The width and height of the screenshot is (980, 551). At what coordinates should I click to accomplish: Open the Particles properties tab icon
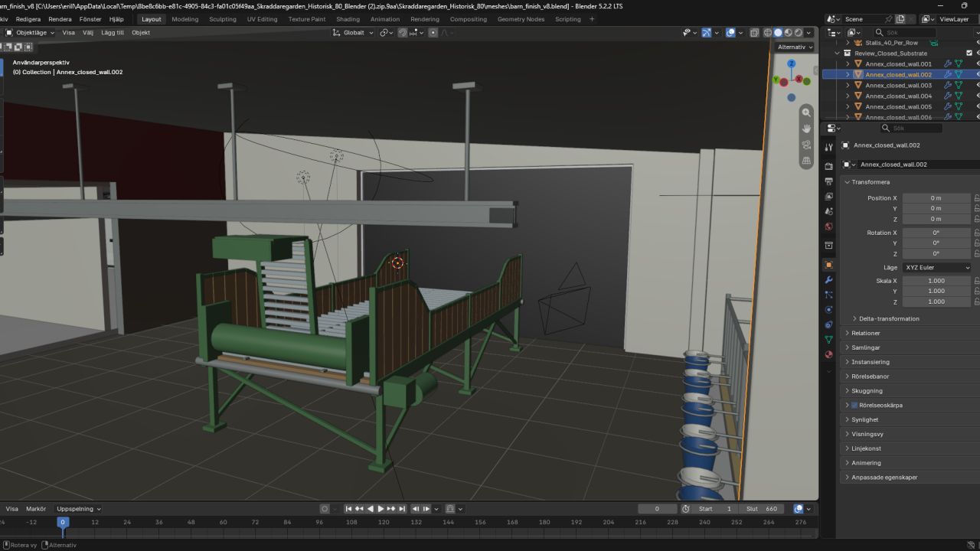point(828,295)
